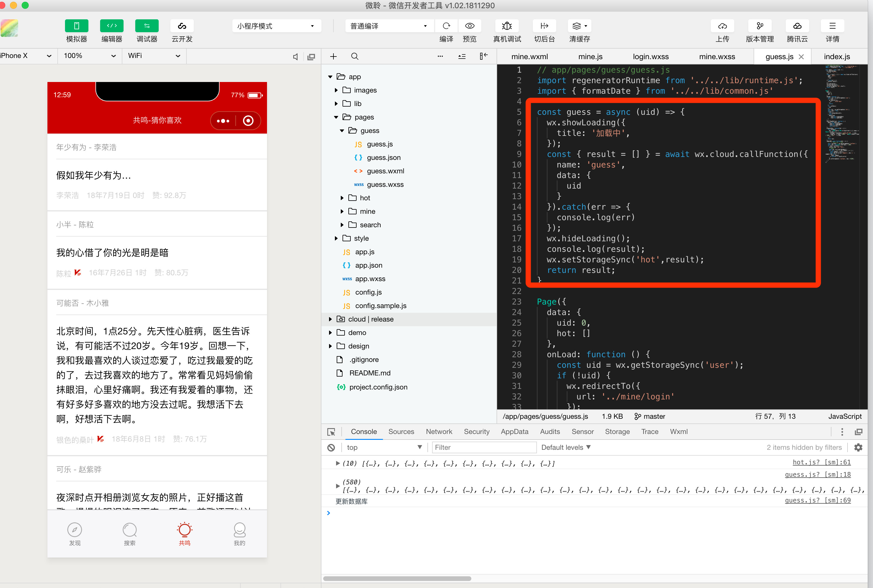This screenshot has height=588, width=873.
Task: Tap the 我的 tab in simulator
Action: (239, 534)
